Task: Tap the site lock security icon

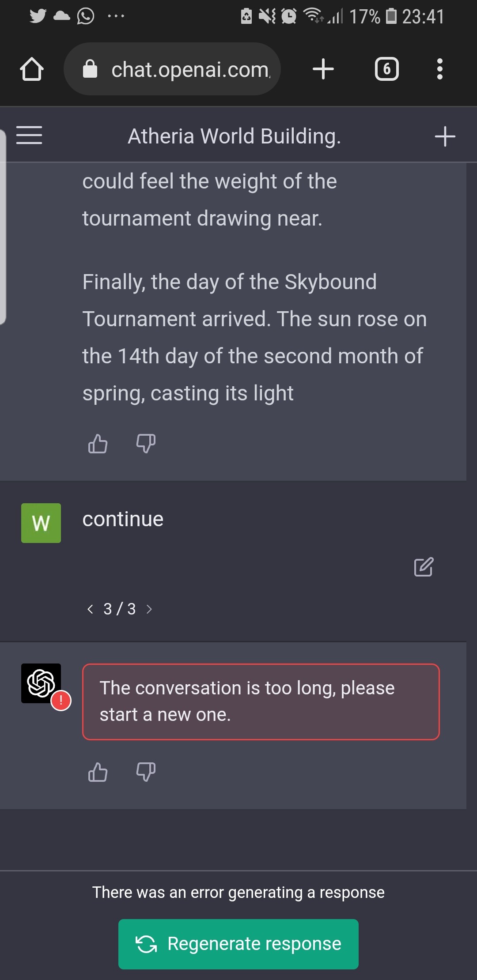Action: click(x=90, y=69)
